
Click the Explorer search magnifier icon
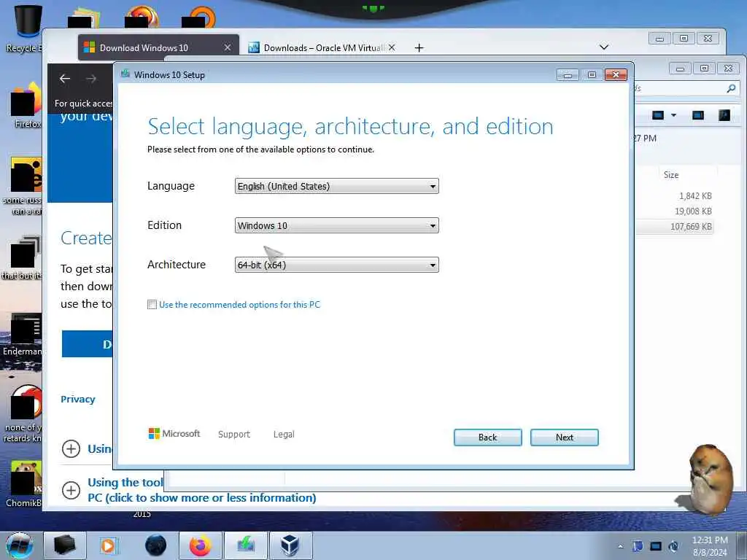pyautogui.click(x=731, y=88)
